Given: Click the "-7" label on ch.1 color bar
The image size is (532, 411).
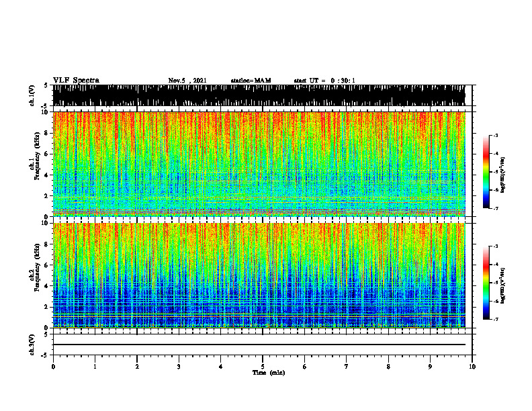Looking at the screenshot, I should coord(496,208).
